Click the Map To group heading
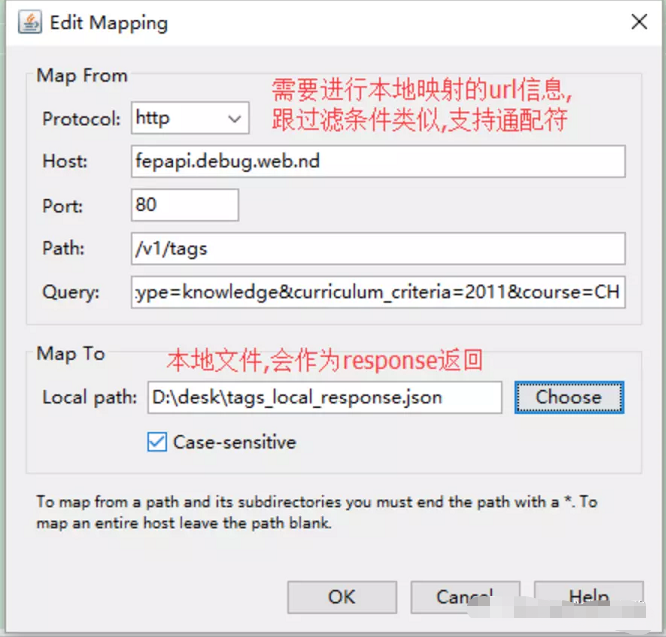Screen dimensions: 666x637 click(71, 354)
